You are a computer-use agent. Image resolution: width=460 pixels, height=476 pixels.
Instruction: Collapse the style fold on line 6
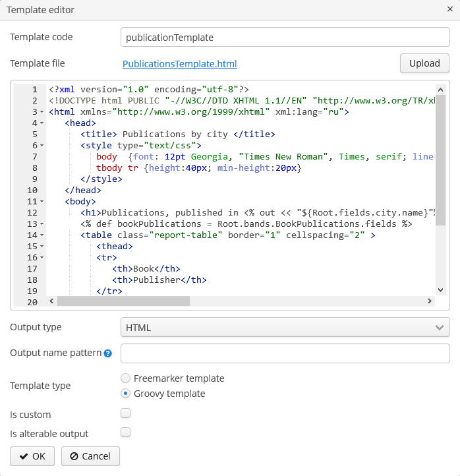tap(42, 146)
